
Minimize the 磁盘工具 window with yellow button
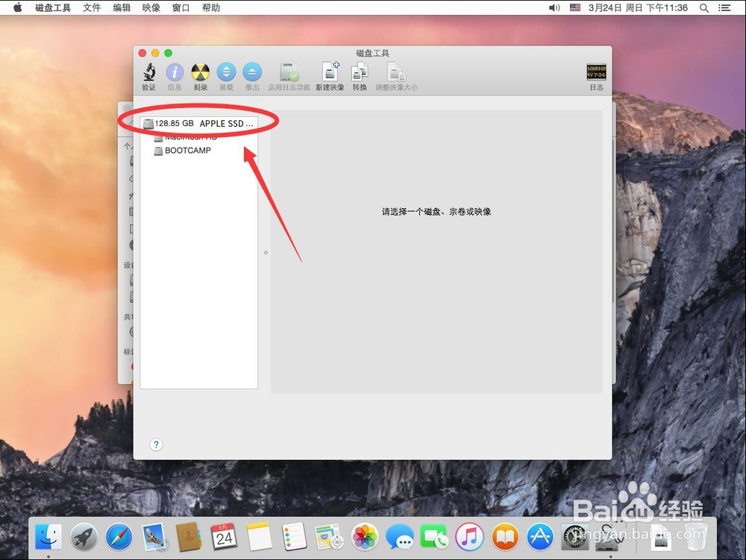(x=156, y=53)
